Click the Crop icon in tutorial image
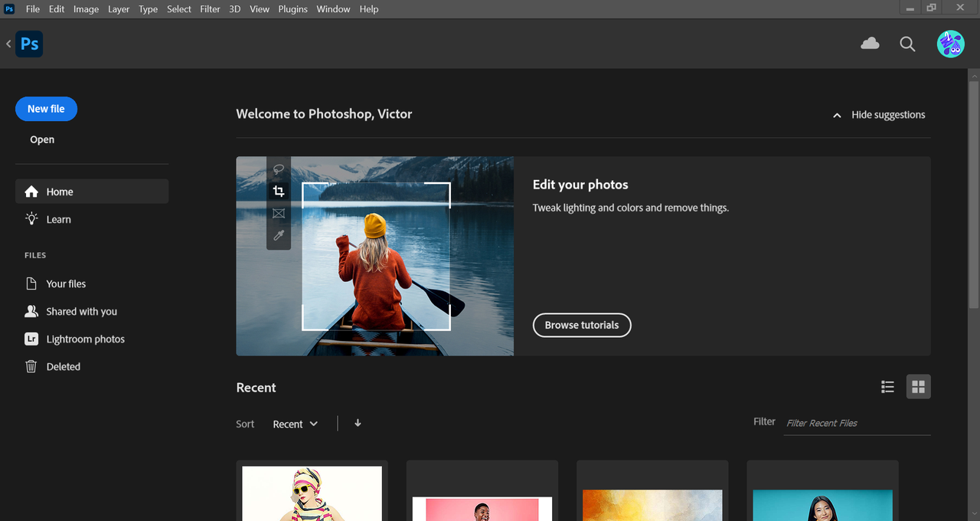Screen dimensions: 980x521 pos(279,192)
